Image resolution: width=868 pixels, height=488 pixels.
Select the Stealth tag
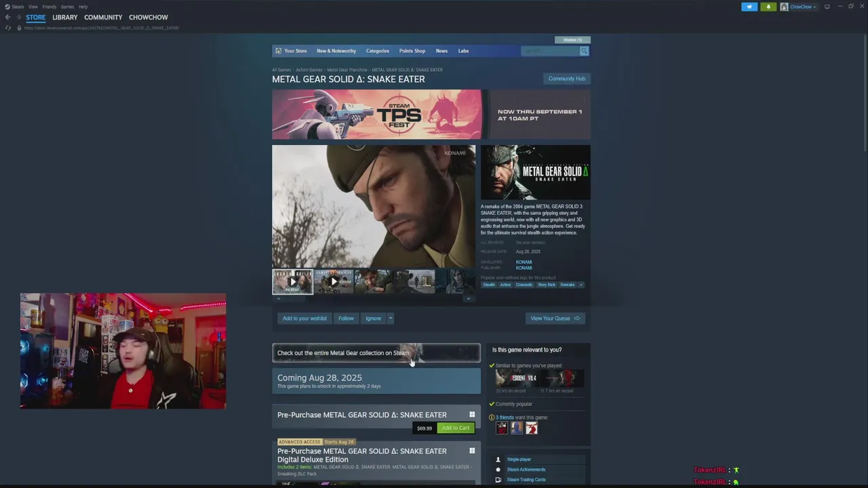pyautogui.click(x=489, y=285)
